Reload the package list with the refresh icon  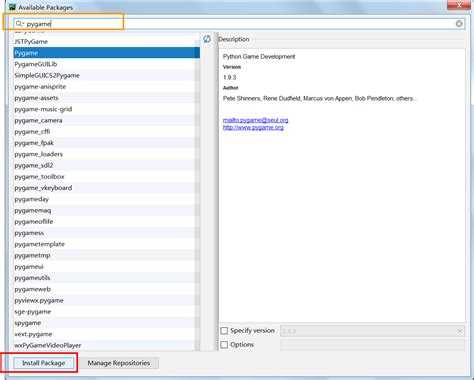click(x=207, y=39)
